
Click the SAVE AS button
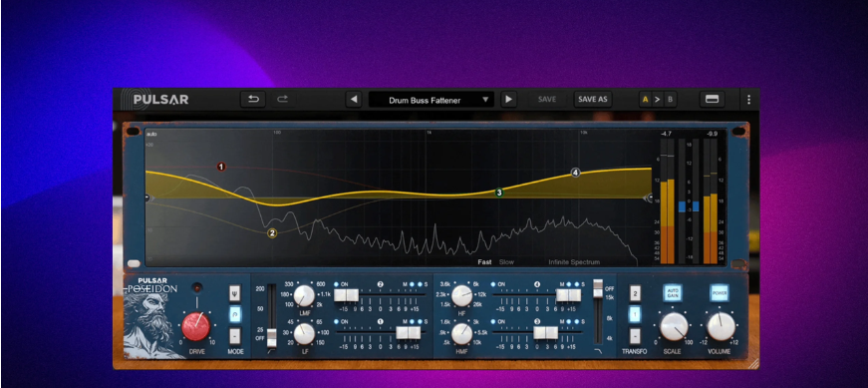pyautogui.click(x=592, y=99)
